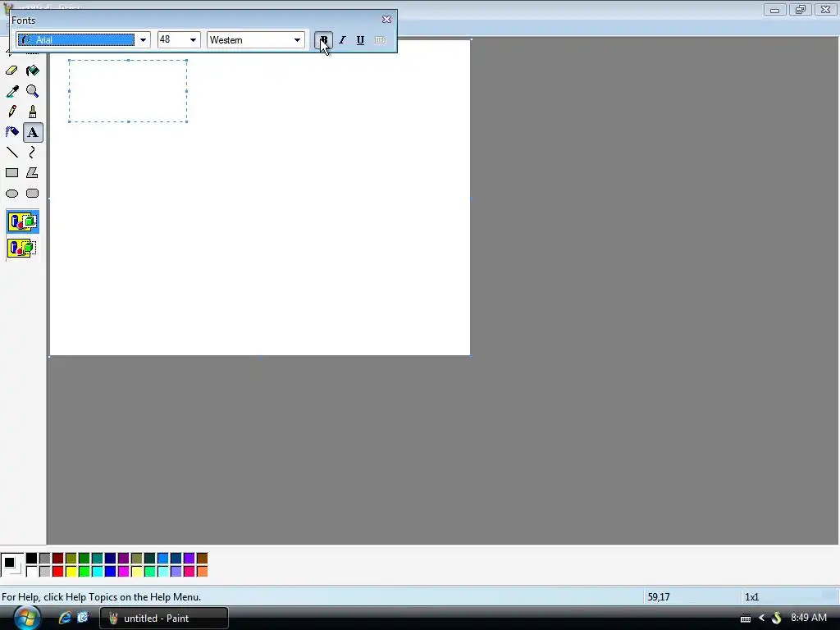This screenshot has height=630, width=840.
Task: Open the font size dropdown arrow
Action: [x=193, y=40]
